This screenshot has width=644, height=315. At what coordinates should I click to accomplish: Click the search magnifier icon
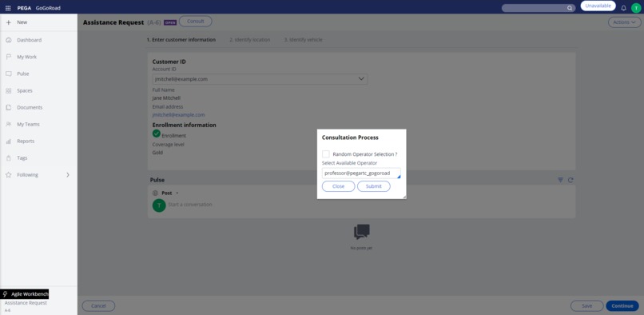pyautogui.click(x=570, y=8)
